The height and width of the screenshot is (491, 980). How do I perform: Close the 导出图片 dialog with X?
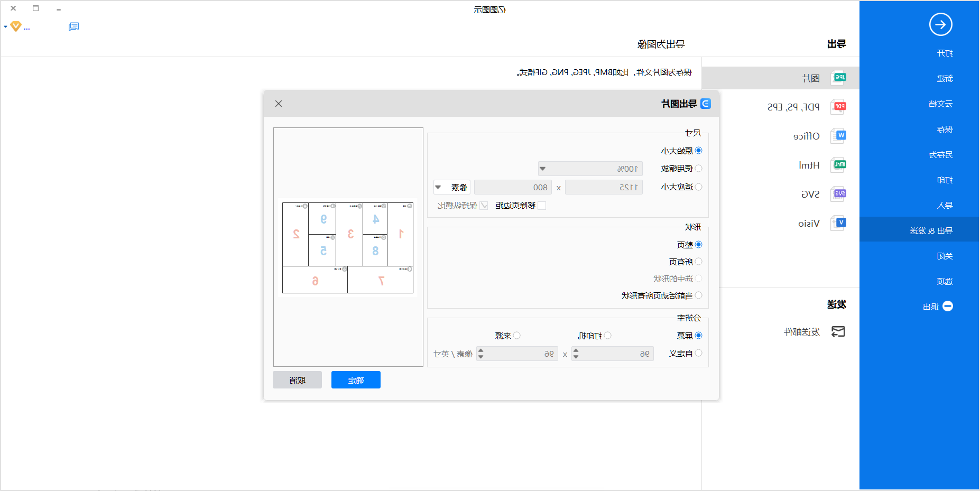tap(279, 104)
